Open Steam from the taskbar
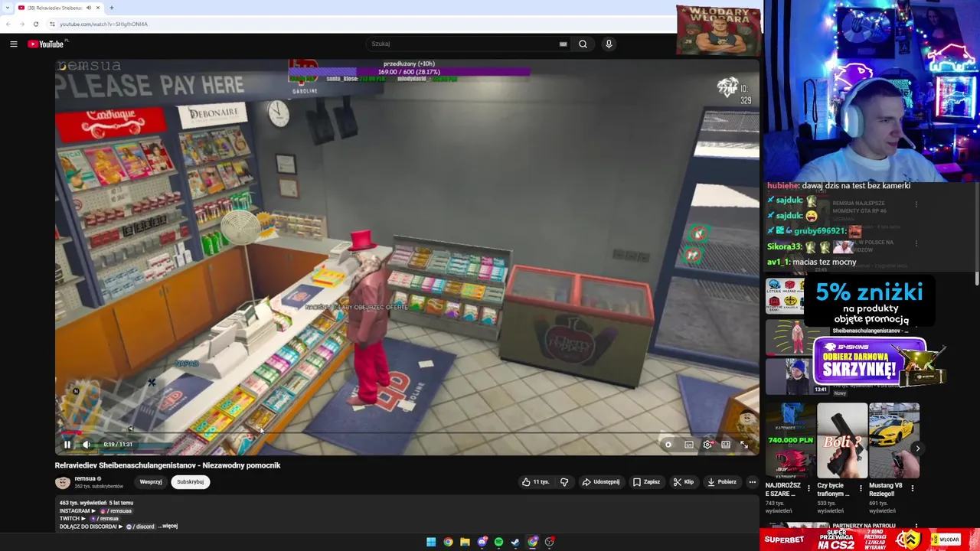 [516, 542]
